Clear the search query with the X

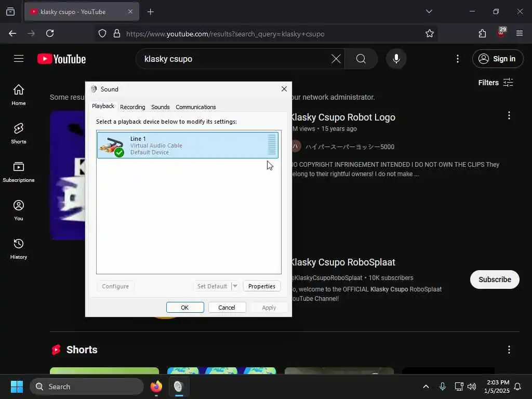tap(336, 59)
